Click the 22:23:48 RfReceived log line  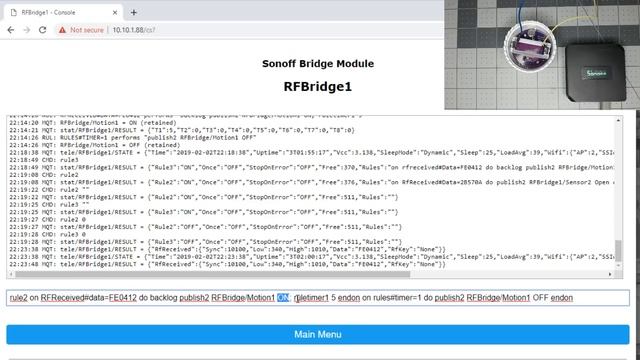(x=227, y=264)
